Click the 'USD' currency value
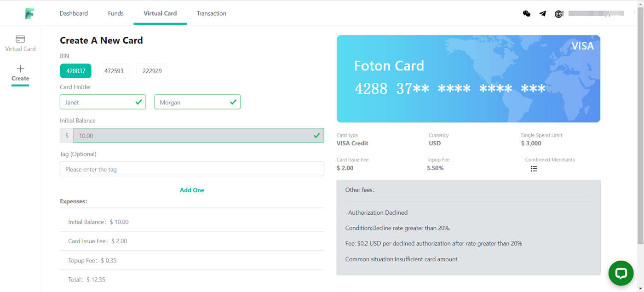Screen dimensions: 644x292 coord(435,143)
